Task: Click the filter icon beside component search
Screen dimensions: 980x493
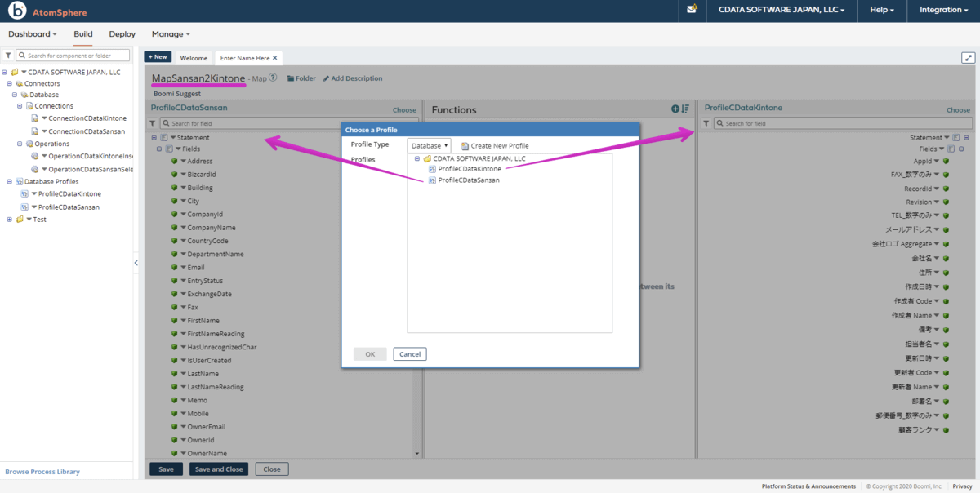Action: coord(9,56)
